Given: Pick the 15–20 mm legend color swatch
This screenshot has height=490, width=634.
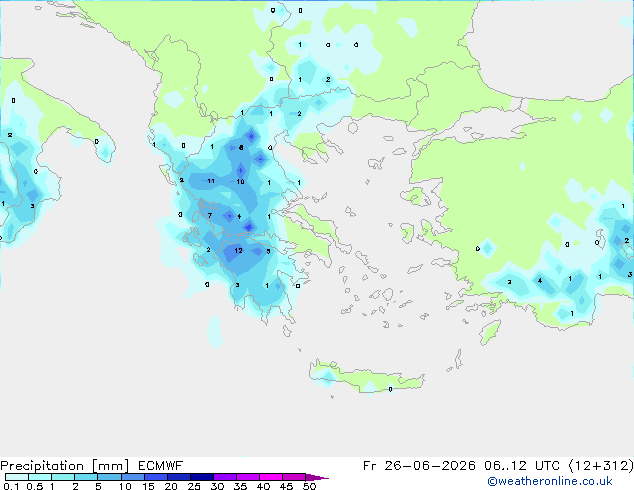Looking at the screenshot, I should pos(156,477).
